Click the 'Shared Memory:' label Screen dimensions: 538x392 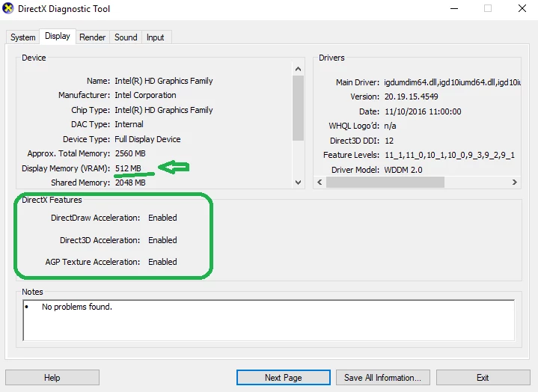coord(81,183)
